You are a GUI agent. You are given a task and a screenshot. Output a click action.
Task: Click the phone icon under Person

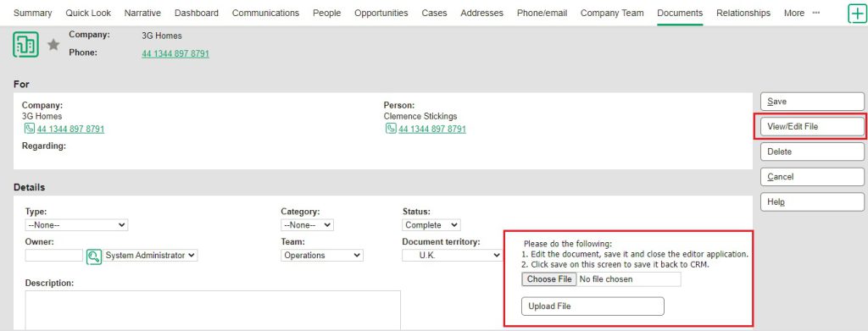[391, 129]
